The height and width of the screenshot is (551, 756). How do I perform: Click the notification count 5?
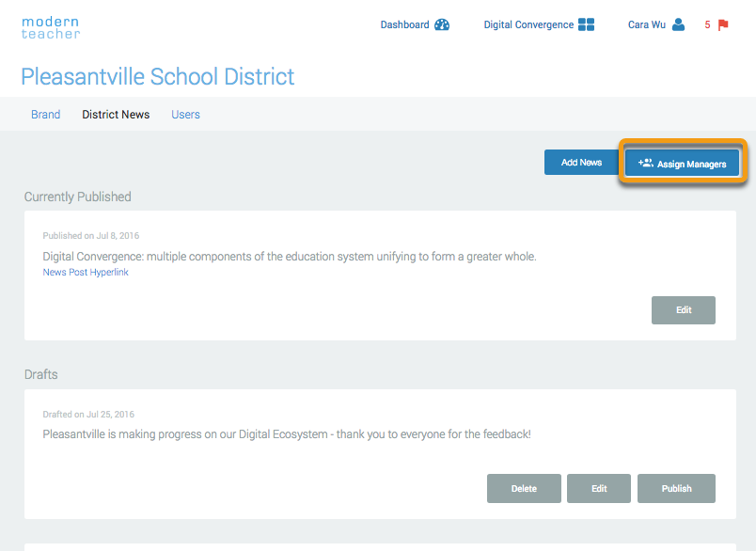coord(707,24)
